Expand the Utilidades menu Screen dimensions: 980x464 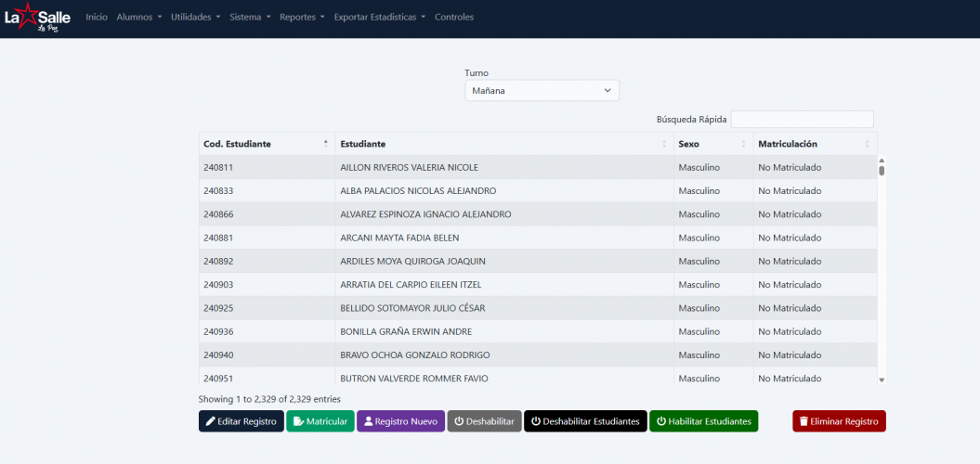(196, 18)
